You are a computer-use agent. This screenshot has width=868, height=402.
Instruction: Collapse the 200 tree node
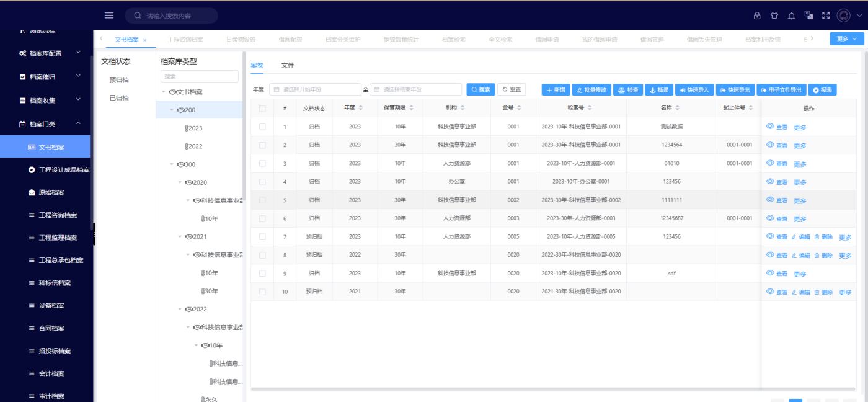tap(172, 110)
